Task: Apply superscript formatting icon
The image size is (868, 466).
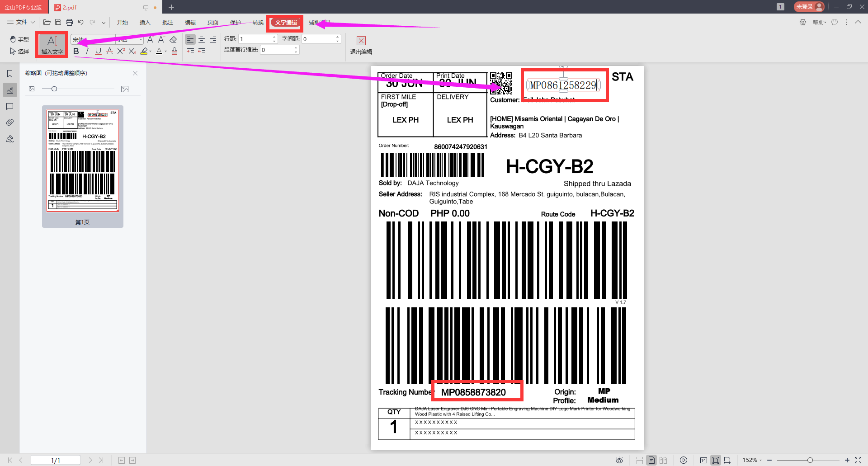Action: click(x=121, y=51)
